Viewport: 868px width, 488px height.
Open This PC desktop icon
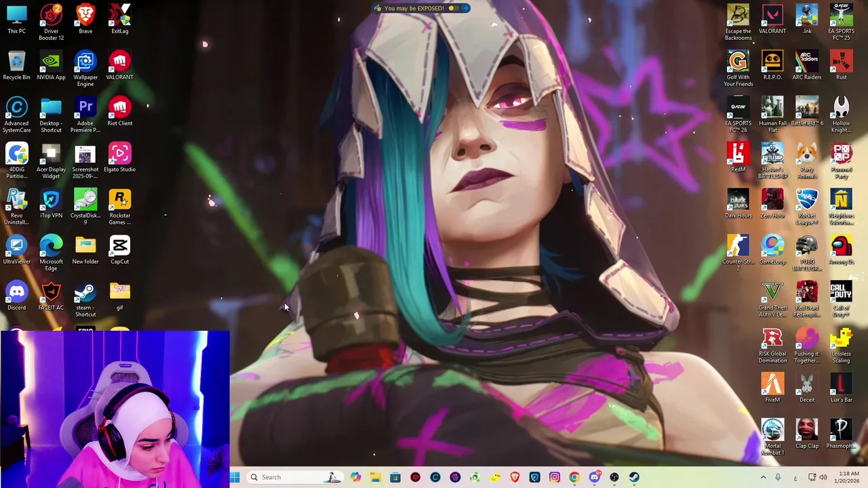point(17,19)
